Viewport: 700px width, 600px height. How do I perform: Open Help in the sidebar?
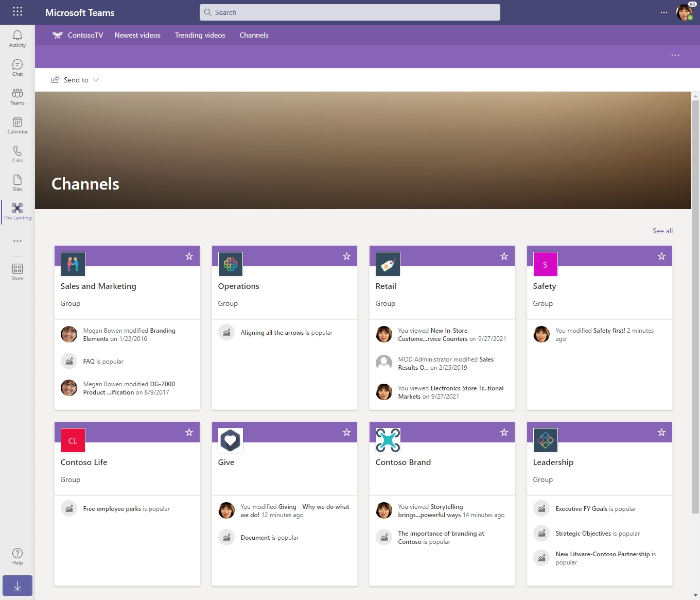[17, 556]
